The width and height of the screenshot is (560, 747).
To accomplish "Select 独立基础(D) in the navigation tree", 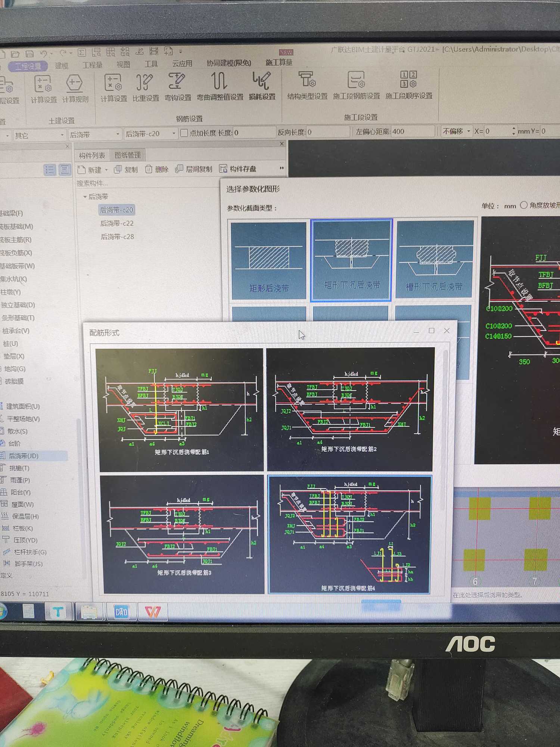I will [x=18, y=305].
